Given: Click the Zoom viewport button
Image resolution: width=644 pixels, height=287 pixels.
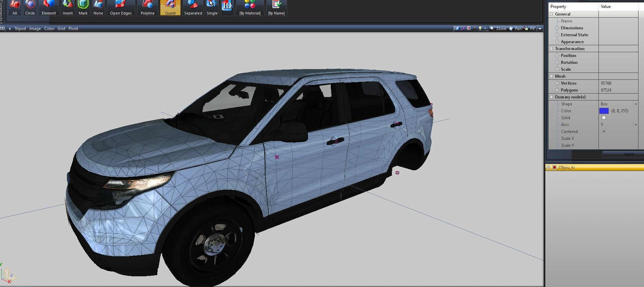Looking at the screenshot, I should click(x=498, y=29).
